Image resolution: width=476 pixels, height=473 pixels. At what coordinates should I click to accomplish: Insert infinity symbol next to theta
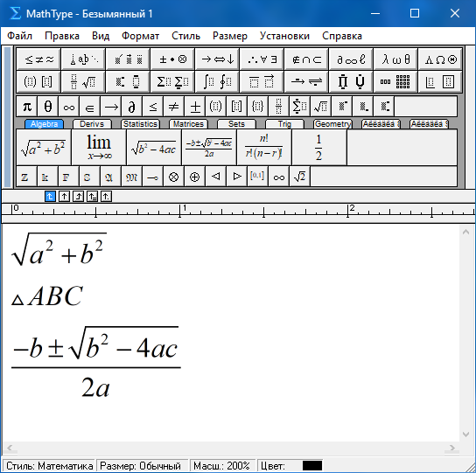tap(69, 107)
